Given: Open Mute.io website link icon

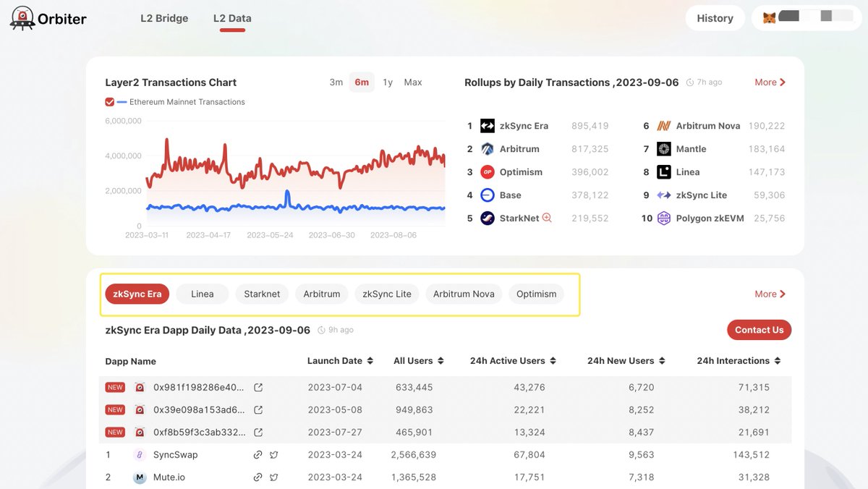Looking at the screenshot, I should pos(258,477).
